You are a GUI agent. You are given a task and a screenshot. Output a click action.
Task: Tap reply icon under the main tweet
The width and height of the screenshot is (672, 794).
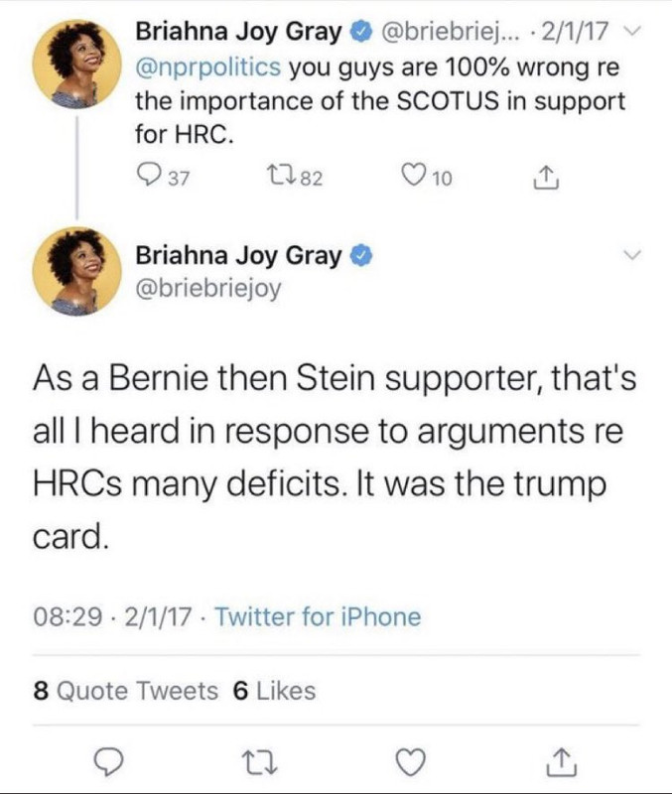pos(109,761)
